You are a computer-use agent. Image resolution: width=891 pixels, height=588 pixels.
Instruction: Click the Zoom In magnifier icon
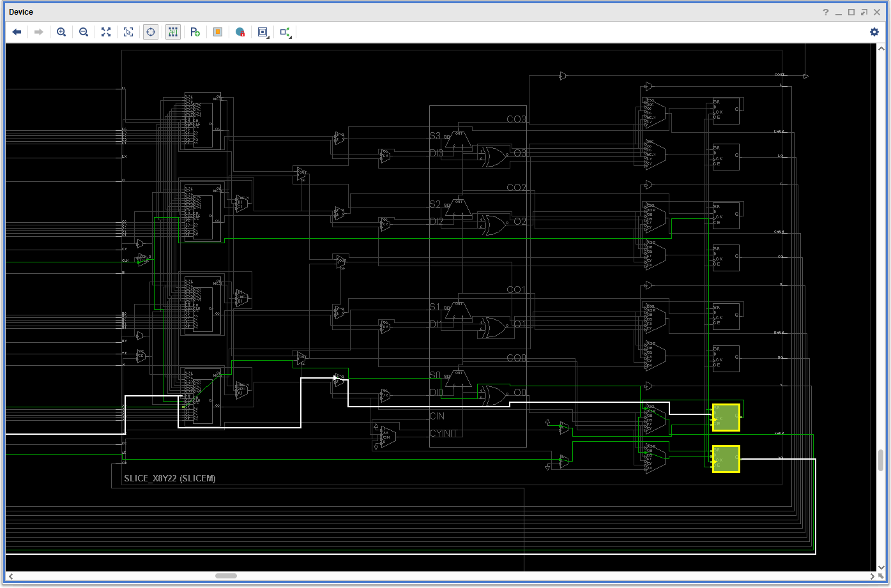click(61, 32)
